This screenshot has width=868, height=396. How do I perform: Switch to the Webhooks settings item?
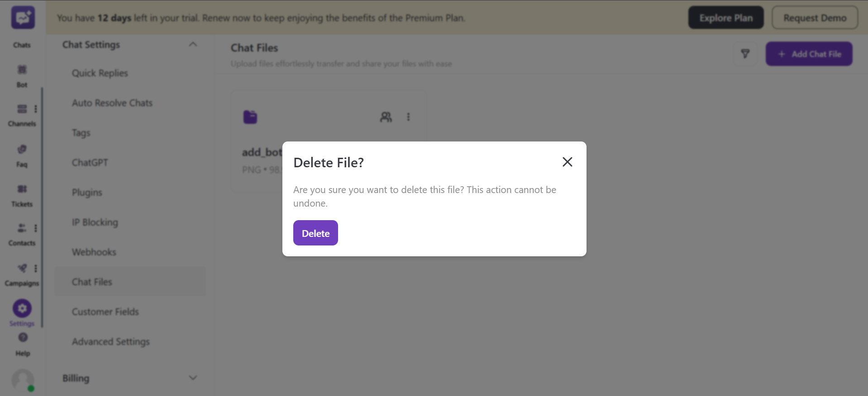pyautogui.click(x=94, y=252)
